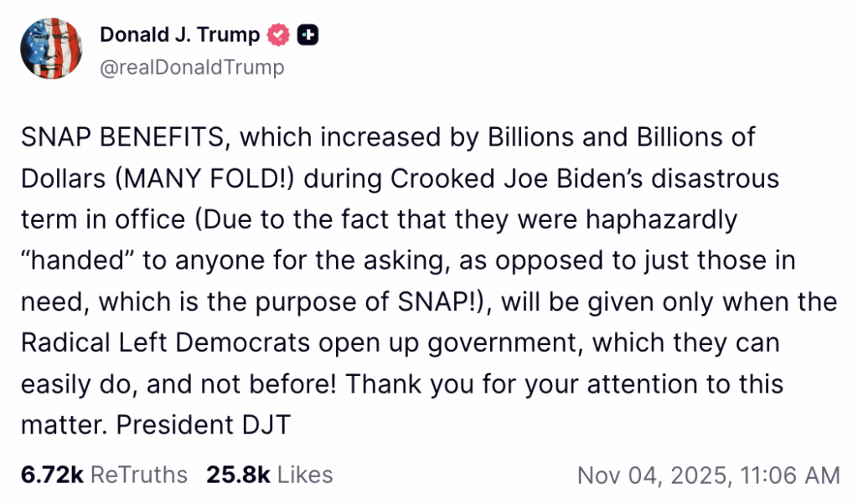The width and height of the screenshot is (858, 504).
Task: Click the ReTruths label
Action: (x=138, y=476)
